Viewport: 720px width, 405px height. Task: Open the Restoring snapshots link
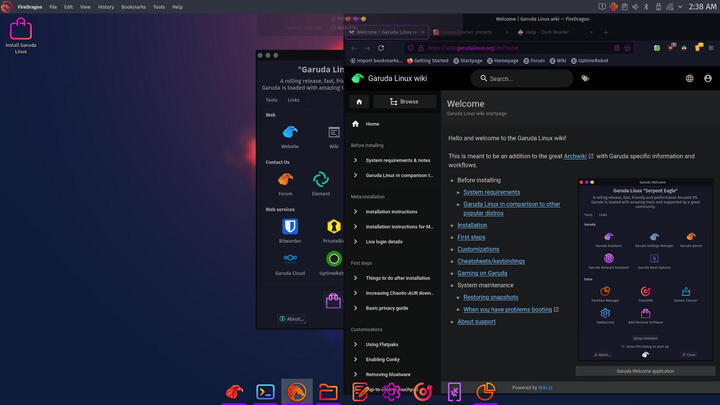(x=490, y=298)
